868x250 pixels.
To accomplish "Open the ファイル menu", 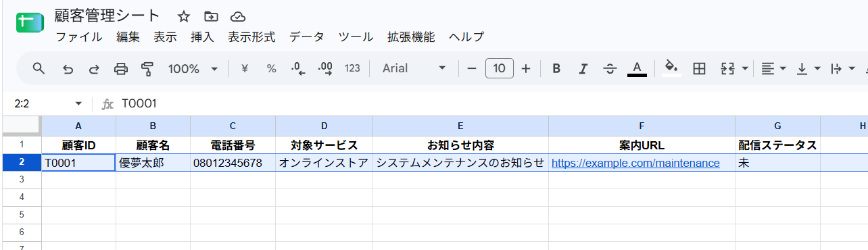I will point(79,37).
